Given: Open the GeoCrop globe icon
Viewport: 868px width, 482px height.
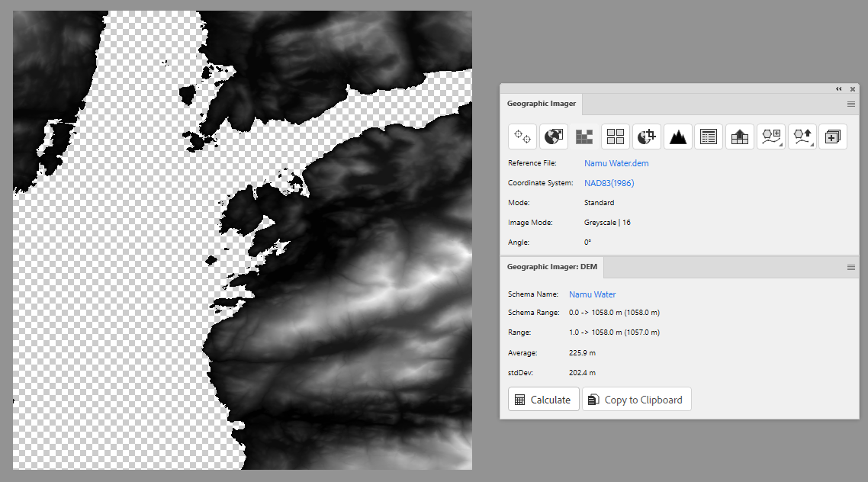Looking at the screenshot, I should (x=646, y=136).
